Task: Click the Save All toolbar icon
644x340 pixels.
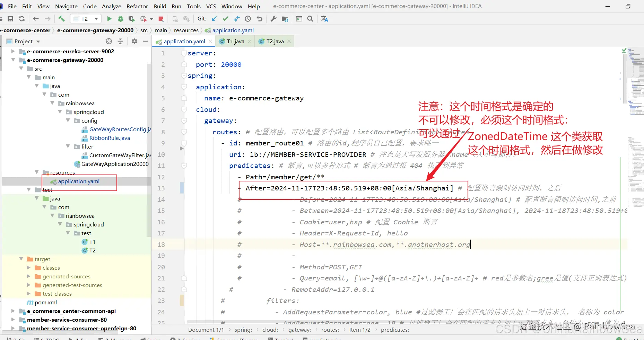Action: 10,19
